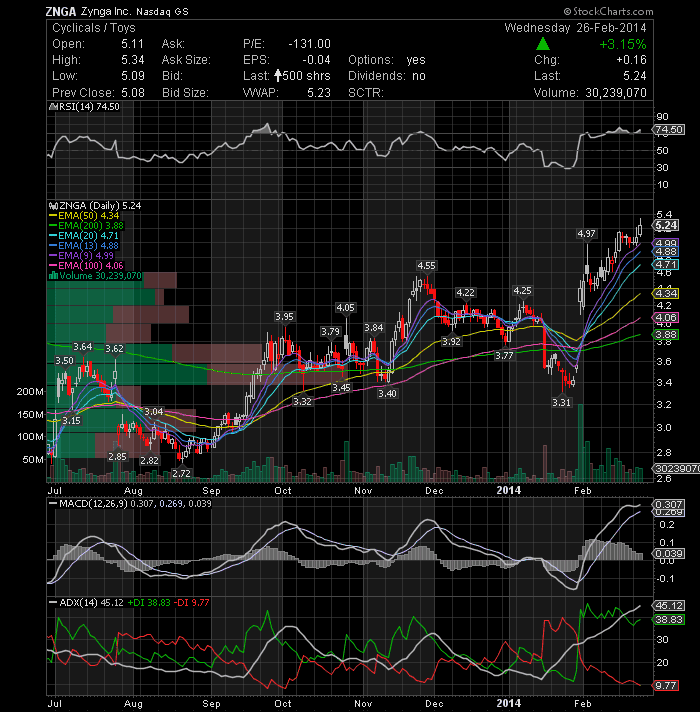Image resolution: width=700 pixels, height=712 pixels.
Task: Click the Dividends: no entry
Action: [x=387, y=76]
